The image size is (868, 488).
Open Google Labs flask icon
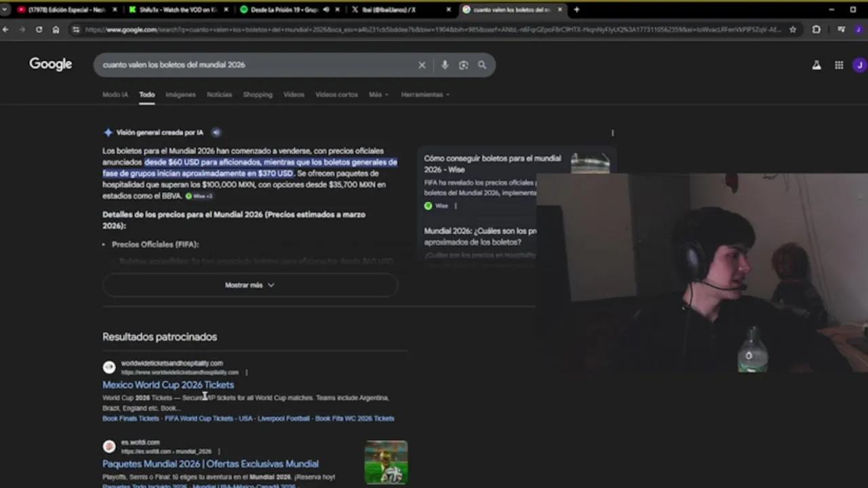point(816,65)
